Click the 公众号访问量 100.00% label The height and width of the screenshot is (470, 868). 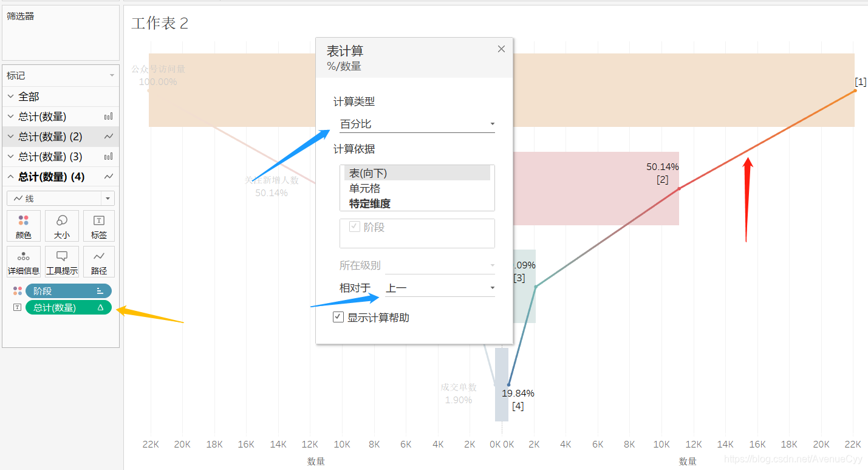coord(158,75)
